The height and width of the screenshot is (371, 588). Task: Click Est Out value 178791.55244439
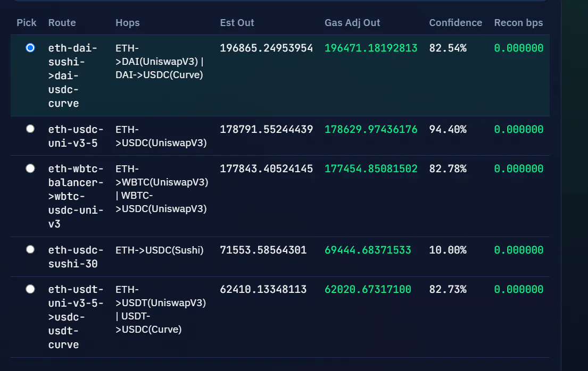tap(266, 129)
